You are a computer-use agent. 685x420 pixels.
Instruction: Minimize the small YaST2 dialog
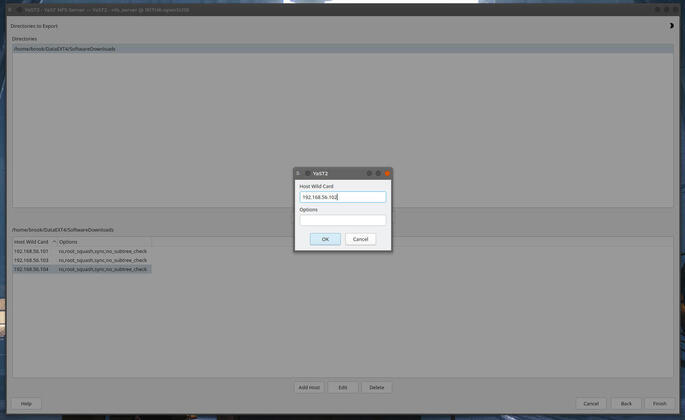[x=369, y=174]
